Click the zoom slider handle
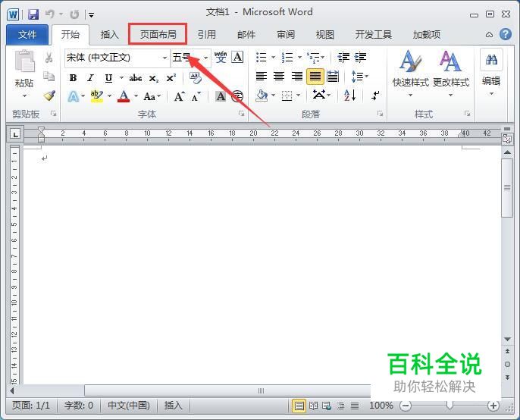This screenshot has width=520, height=420. click(x=450, y=406)
